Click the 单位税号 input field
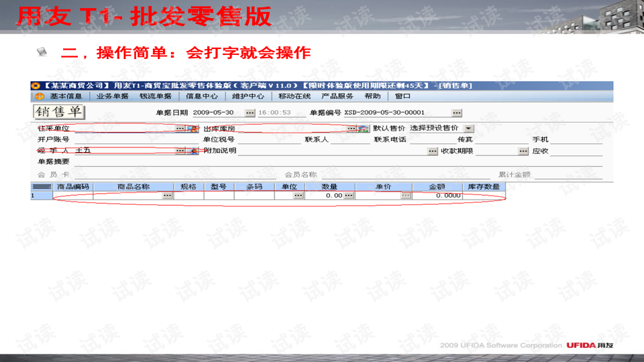Viewport: 644px width, 362px height. pyautogui.click(x=268, y=139)
